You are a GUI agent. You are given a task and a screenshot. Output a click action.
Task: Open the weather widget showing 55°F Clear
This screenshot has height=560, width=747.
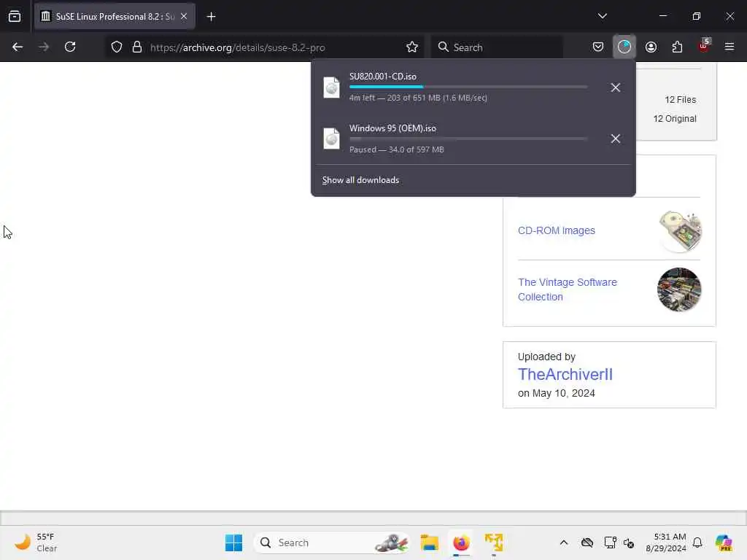[36, 542]
